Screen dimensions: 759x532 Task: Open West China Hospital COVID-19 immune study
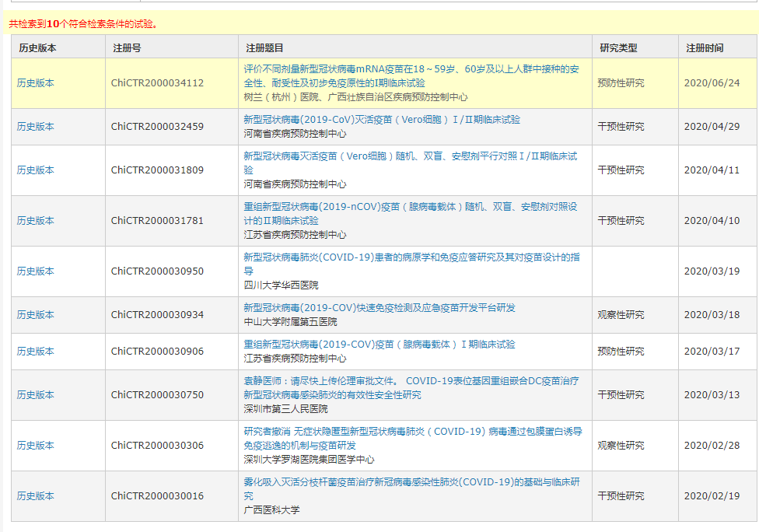pos(411,264)
